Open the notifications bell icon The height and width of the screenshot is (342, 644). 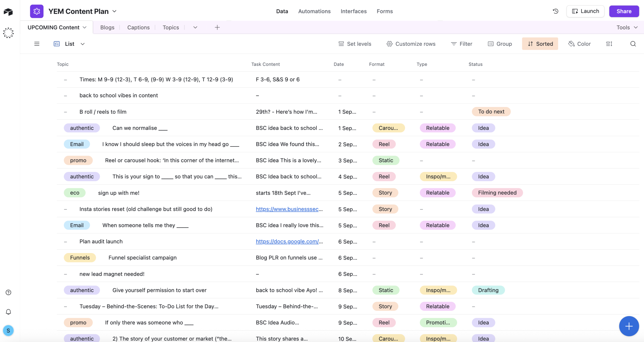tap(8, 312)
